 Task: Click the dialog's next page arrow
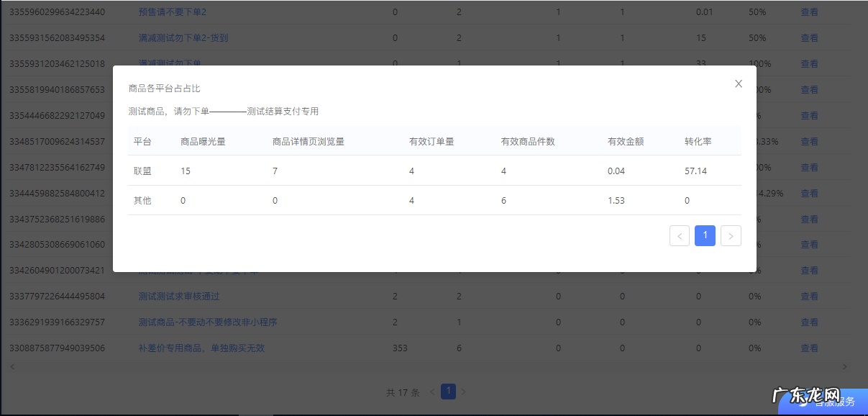(731, 235)
